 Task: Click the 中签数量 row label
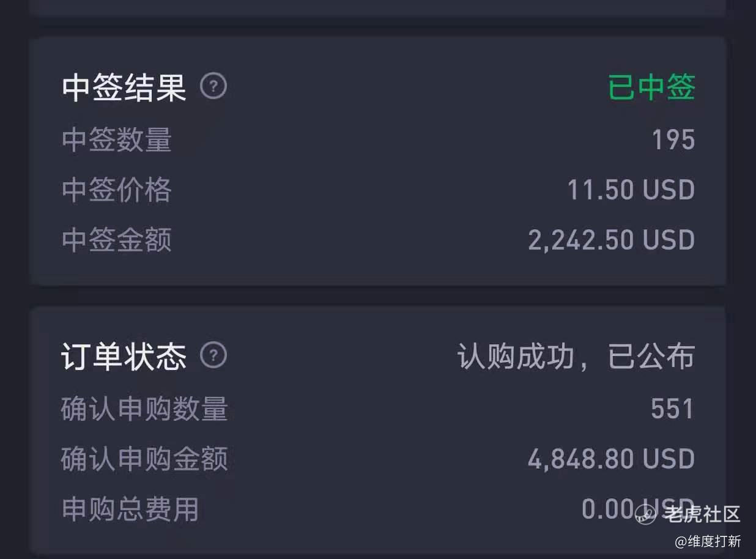(117, 140)
